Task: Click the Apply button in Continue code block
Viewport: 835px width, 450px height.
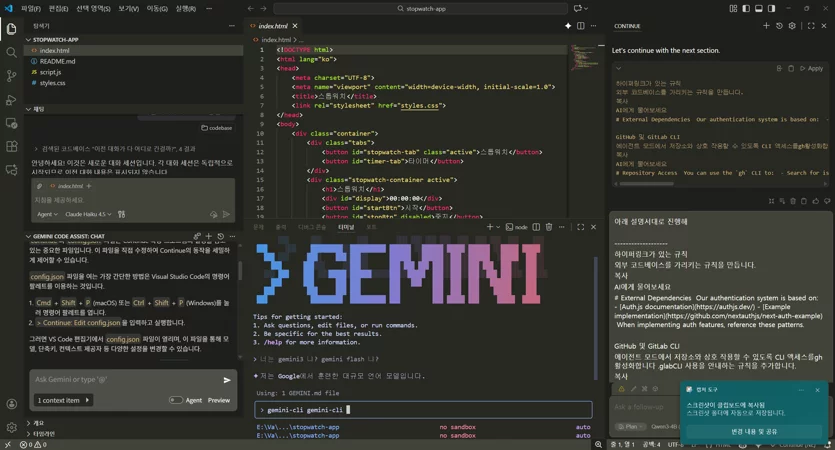Action: [x=811, y=68]
